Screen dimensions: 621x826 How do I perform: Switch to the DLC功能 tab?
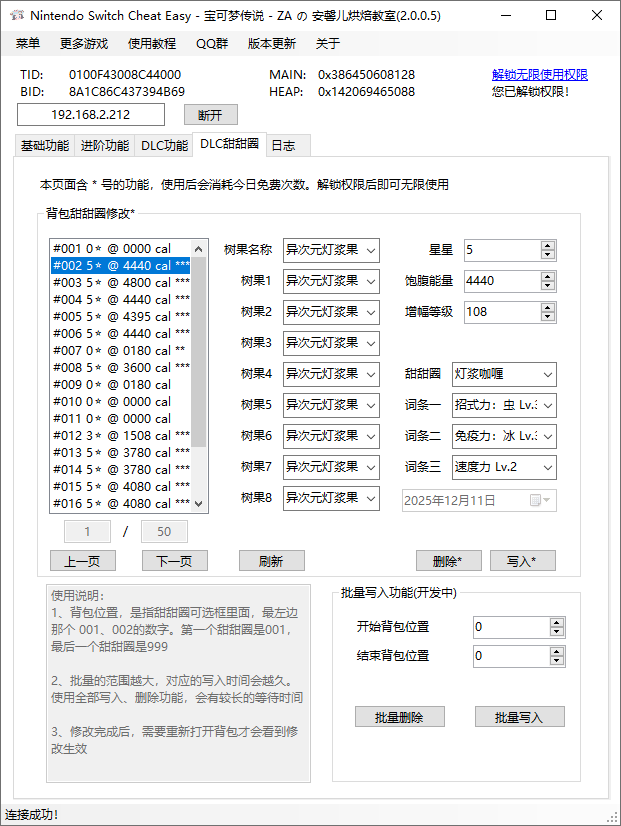click(164, 145)
